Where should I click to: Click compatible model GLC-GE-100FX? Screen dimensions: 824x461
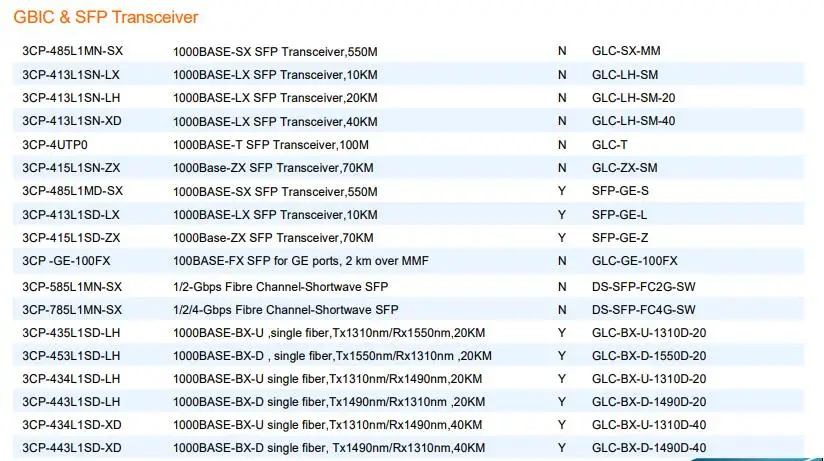(635, 261)
